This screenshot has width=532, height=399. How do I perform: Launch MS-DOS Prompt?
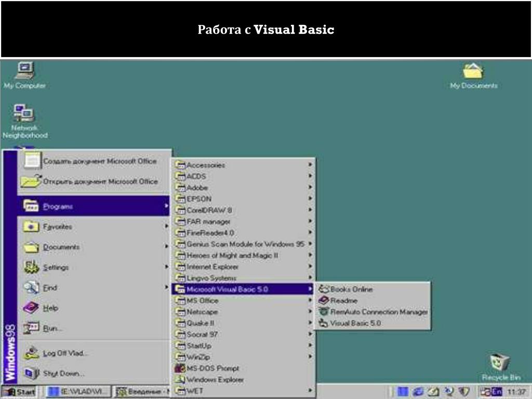[243, 368]
